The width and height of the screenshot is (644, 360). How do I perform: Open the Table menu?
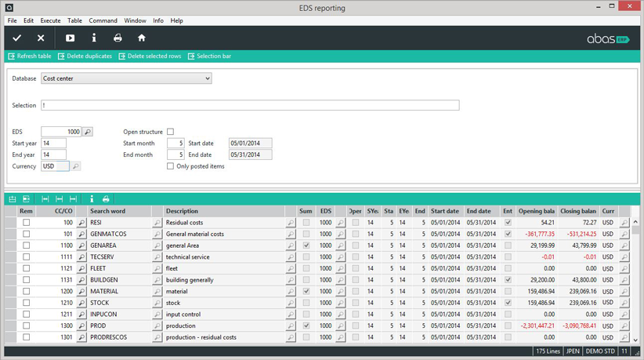[x=74, y=20]
